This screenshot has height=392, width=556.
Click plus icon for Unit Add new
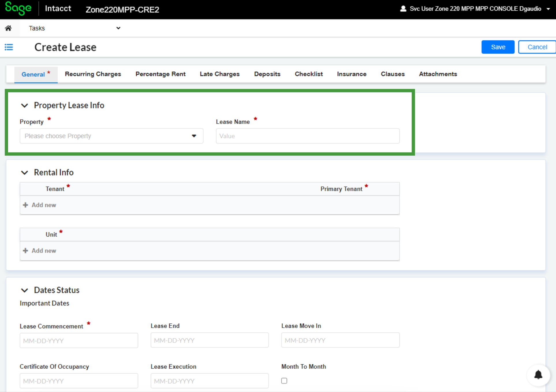[25, 250]
